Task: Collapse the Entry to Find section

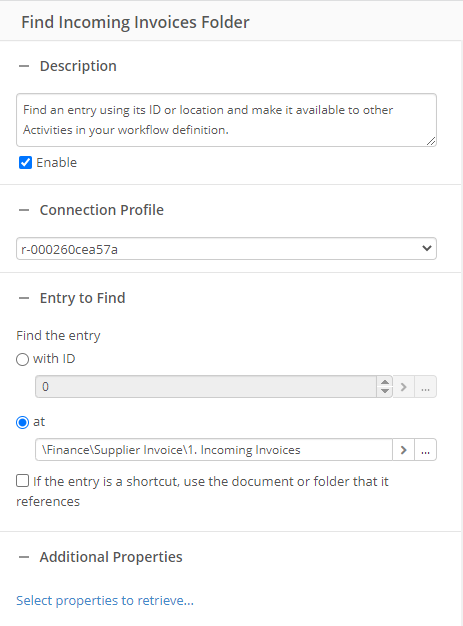Action: [24, 298]
